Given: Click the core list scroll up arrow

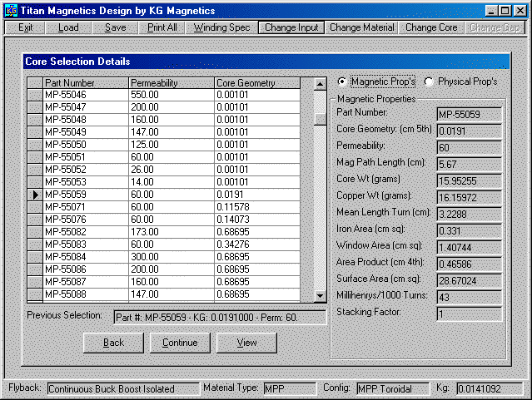Looking at the screenshot, I should click(x=320, y=84).
